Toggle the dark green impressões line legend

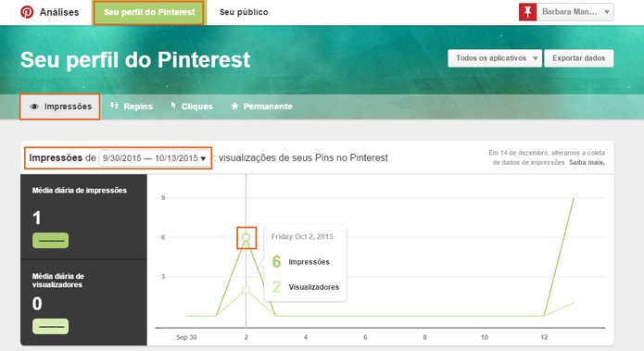point(51,241)
